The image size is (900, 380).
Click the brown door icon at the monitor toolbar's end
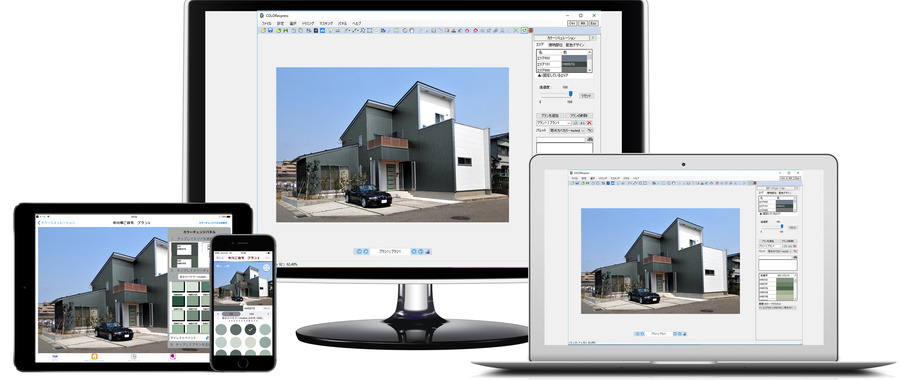click(531, 30)
